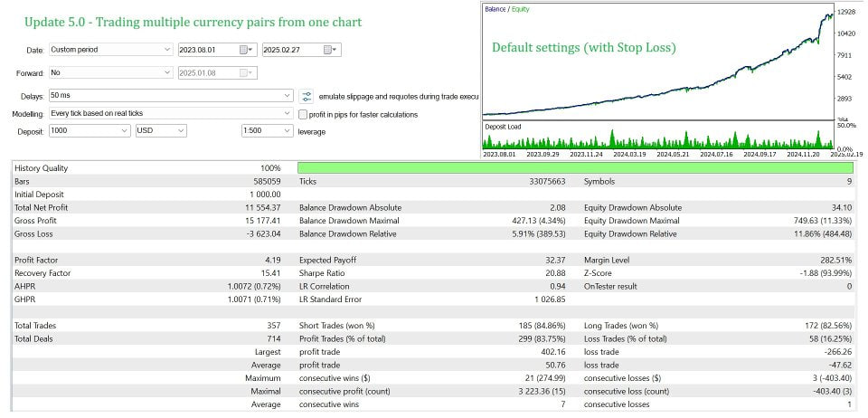Expand the Deposit amount 1000 combo box

[124, 131]
